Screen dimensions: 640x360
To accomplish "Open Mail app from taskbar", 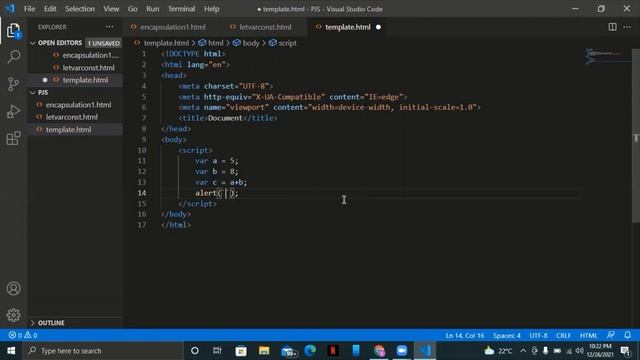I will click(x=288, y=351).
